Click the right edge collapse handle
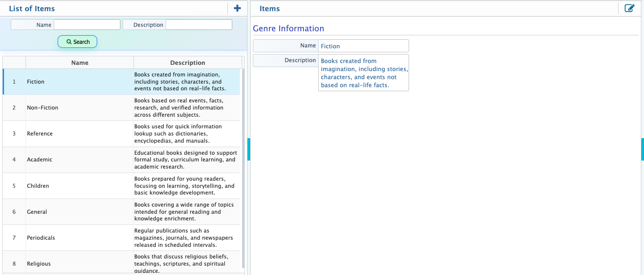The width and height of the screenshot is (644, 275). (x=642, y=149)
